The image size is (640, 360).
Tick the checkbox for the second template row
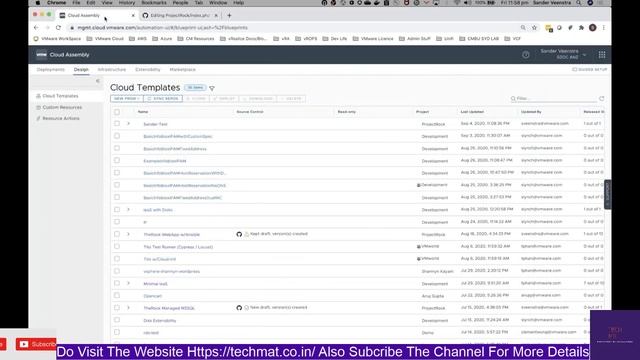[x=117, y=136]
